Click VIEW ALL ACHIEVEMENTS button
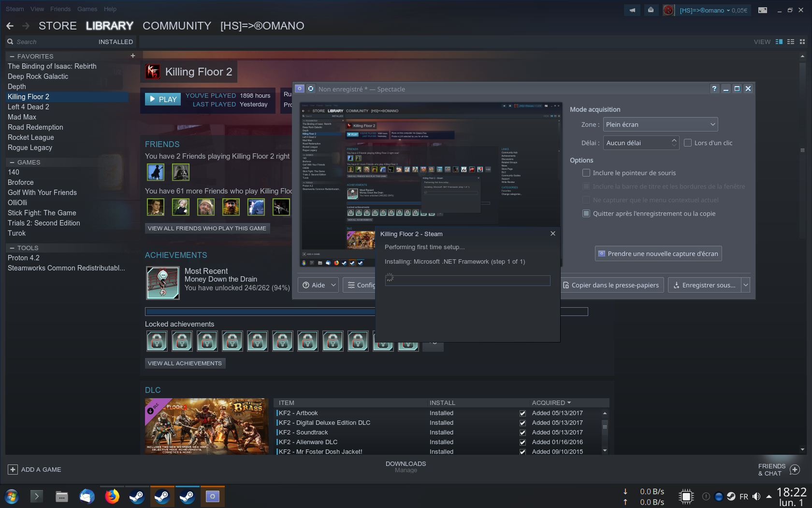Screen dimensions: 812x508 coord(185,363)
